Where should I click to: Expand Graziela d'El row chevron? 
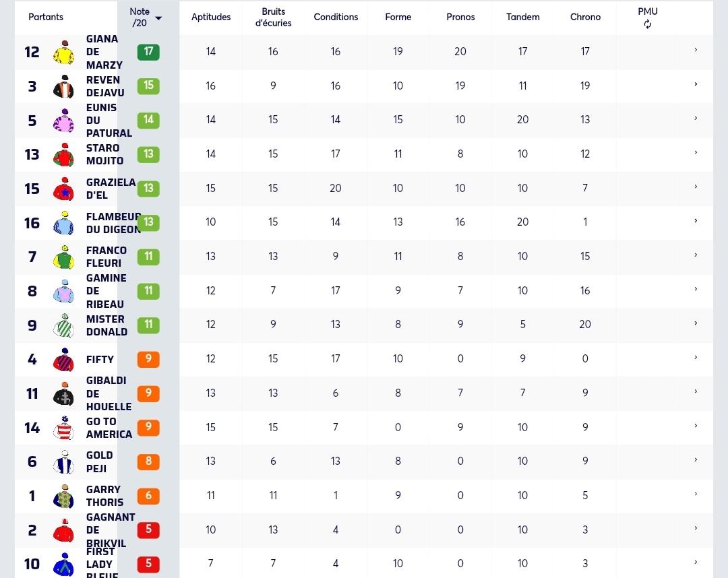pos(696,187)
